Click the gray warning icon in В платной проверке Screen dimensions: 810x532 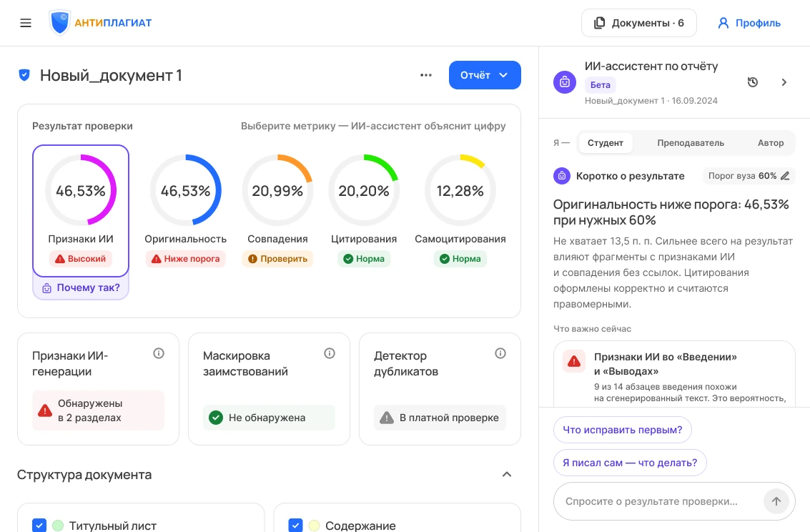386,418
